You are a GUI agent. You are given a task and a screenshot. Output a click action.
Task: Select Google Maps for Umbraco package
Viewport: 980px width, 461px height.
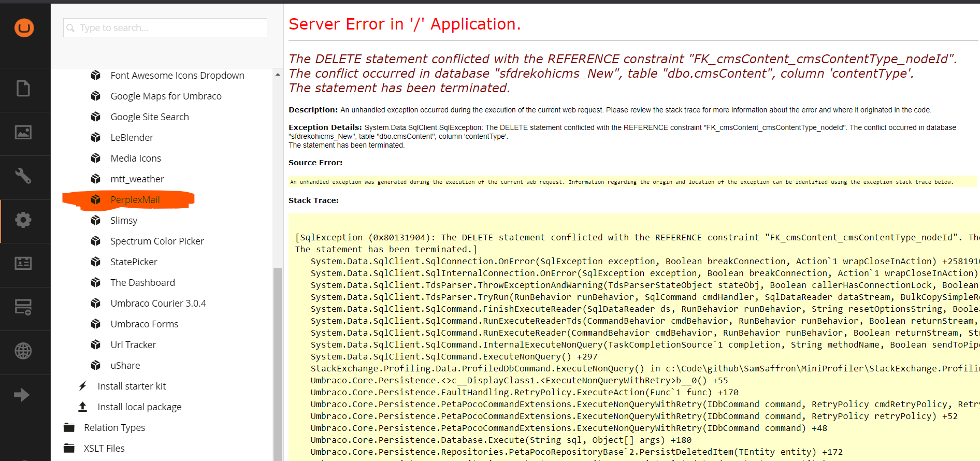[x=166, y=96]
